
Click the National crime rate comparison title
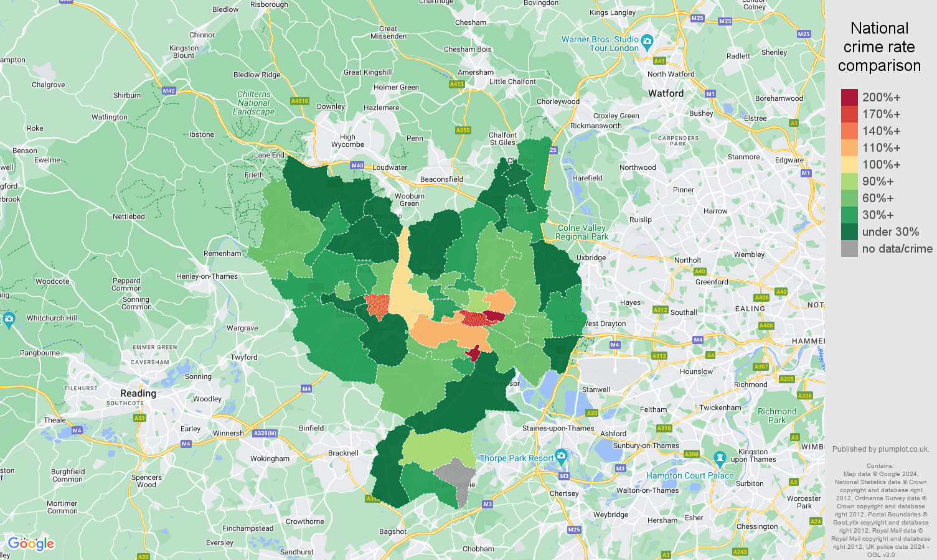879,47
